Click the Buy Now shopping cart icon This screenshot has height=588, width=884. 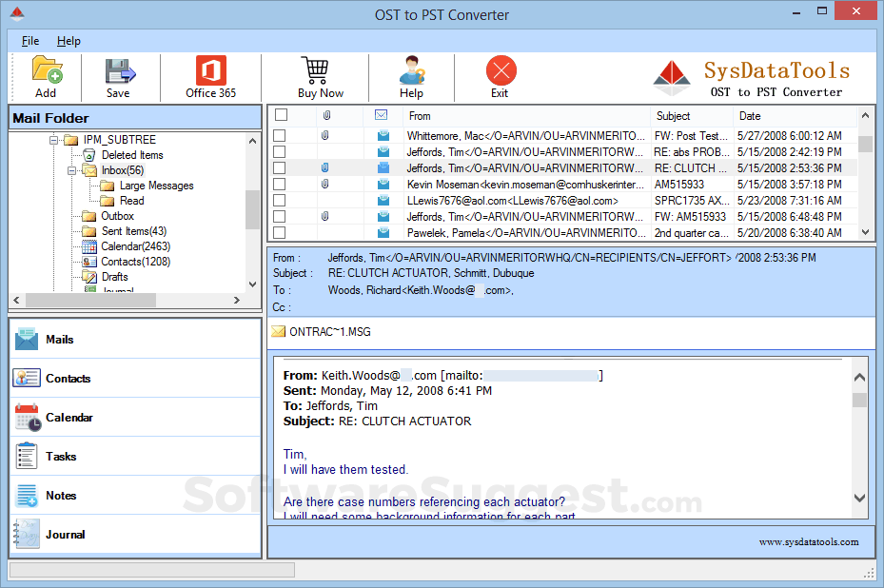click(x=316, y=71)
